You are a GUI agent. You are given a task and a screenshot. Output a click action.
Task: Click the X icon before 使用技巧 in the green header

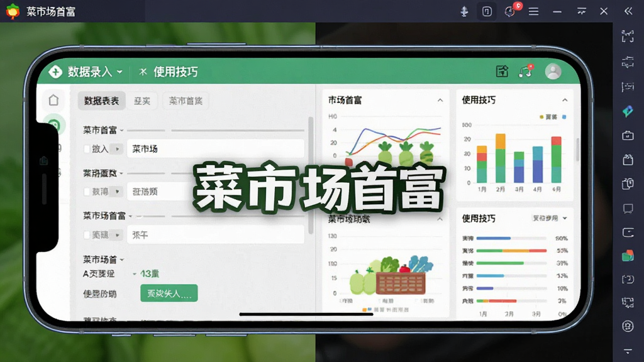pyautogui.click(x=143, y=72)
